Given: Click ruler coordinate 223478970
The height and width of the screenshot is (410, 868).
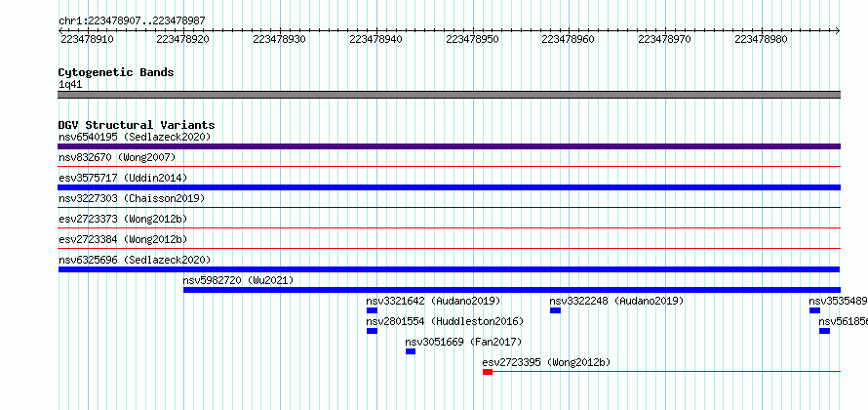Looking at the screenshot, I should click(x=665, y=39).
